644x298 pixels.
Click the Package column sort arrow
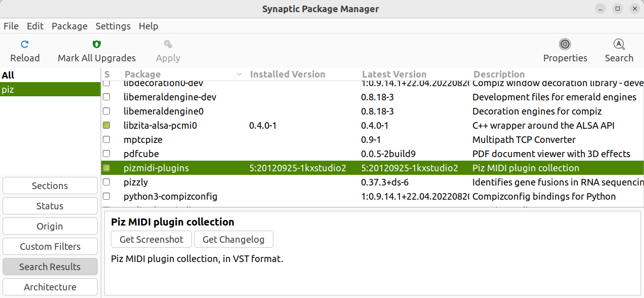(x=239, y=74)
